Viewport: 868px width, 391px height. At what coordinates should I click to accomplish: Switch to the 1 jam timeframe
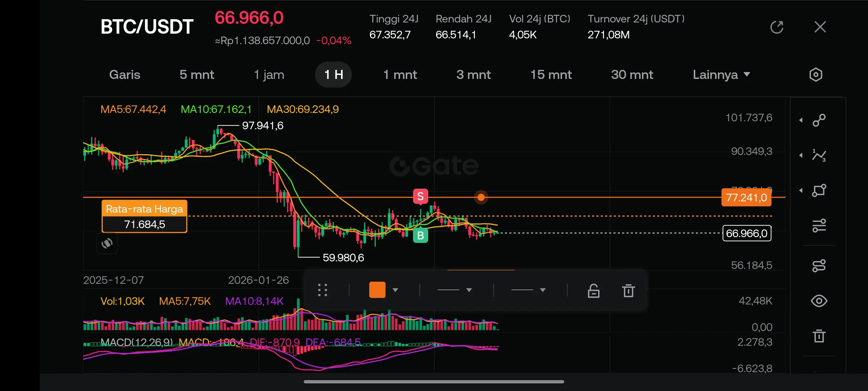pyautogui.click(x=269, y=75)
